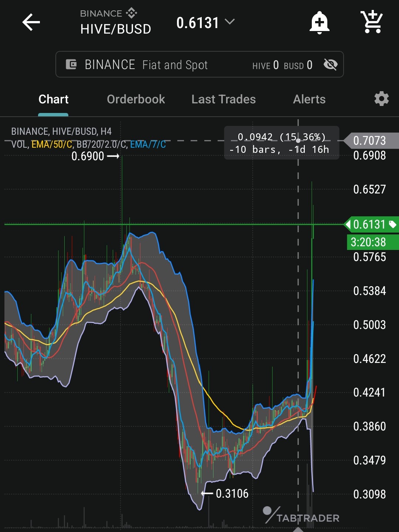
Task: Select the HIVE/BUSD pair title
Action: tap(116, 29)
